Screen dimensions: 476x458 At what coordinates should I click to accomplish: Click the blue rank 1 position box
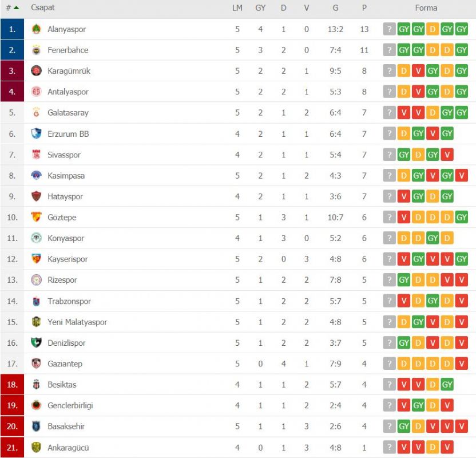pos(12,29)
